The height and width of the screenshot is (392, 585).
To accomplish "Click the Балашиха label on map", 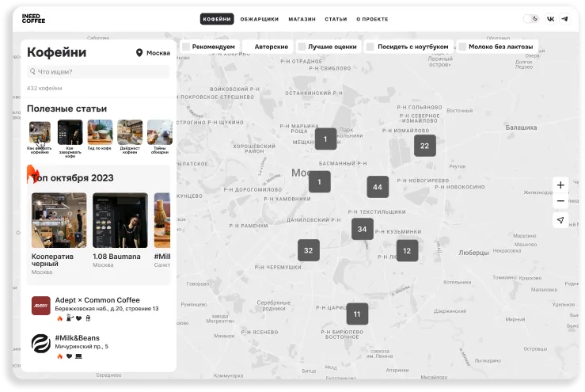I will point(521,127).
